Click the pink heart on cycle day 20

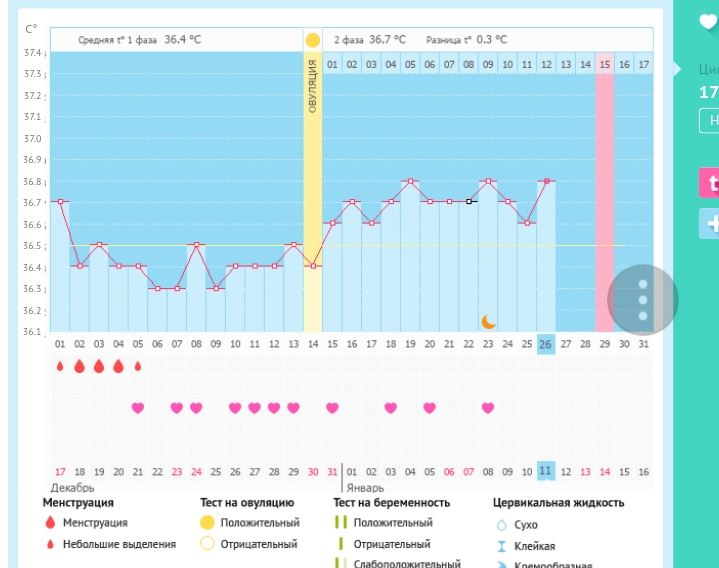[429, 408]
